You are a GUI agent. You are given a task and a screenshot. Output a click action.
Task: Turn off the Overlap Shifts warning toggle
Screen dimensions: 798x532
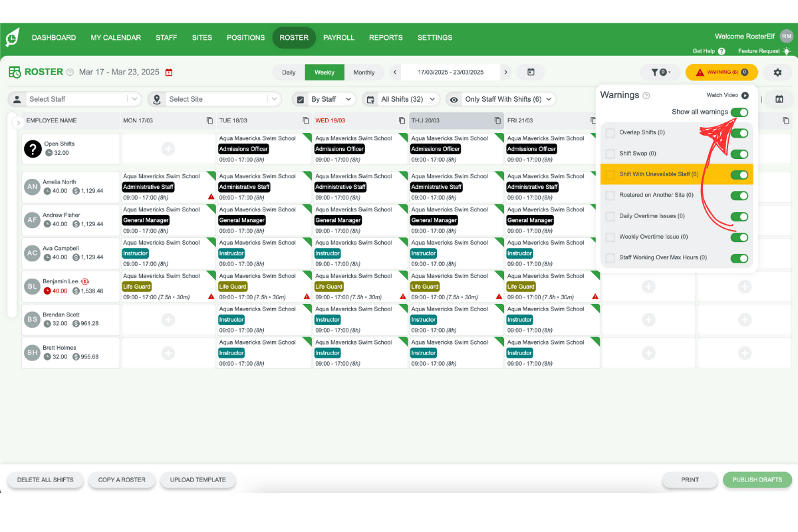(739, 133)
